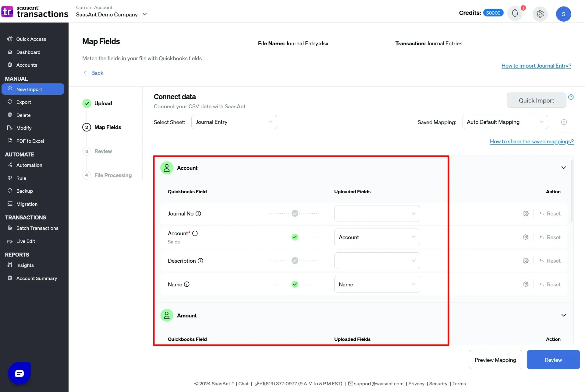The width and height of the screenshot is (585, 392).
Task: Open the chat widget bubble
Action: click(x=19, y=373)
